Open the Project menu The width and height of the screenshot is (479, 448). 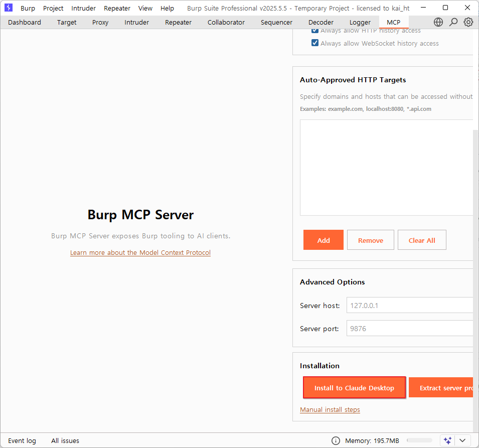coord(53,8)
